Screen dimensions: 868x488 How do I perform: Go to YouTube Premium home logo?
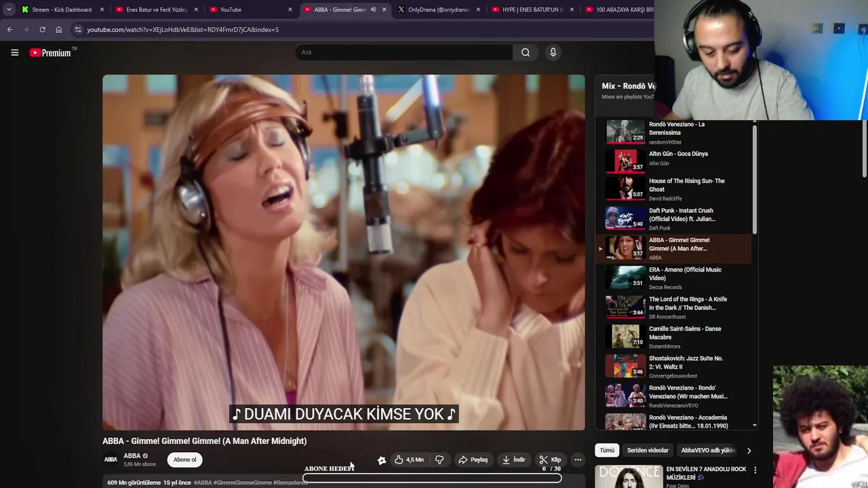pyautogui.click(x=52, y=52)
